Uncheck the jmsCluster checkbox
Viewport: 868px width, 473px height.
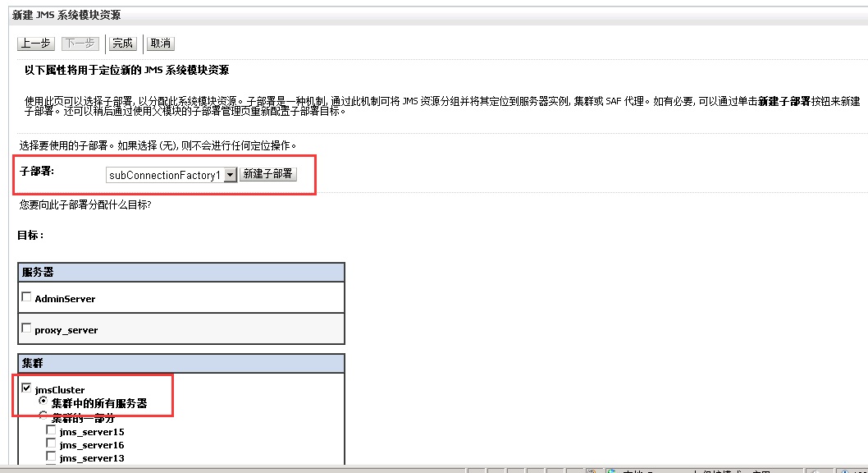click(26, 388)
